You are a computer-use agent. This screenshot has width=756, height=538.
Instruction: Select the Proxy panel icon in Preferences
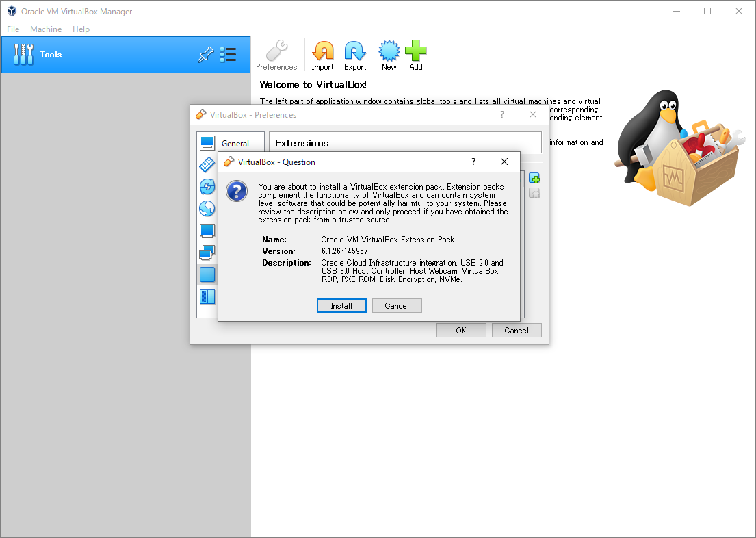(207, 296)
